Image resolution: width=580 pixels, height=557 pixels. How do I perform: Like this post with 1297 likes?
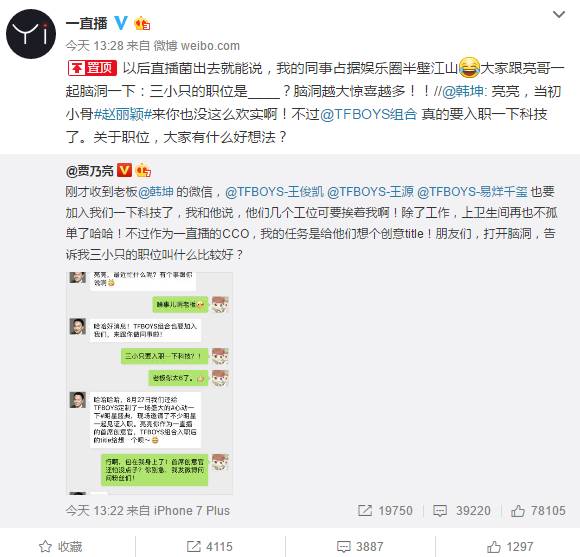pyautogui.click(x=510, y=546)
